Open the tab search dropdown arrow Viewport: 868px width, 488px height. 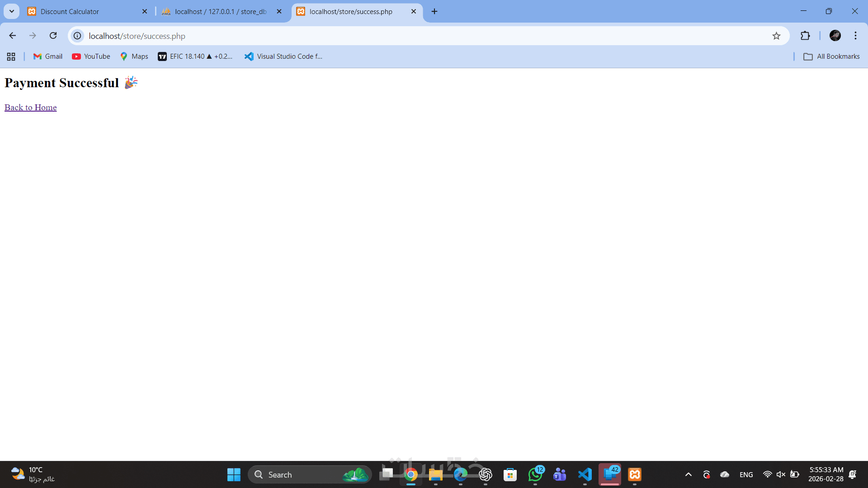pos(12,11)
